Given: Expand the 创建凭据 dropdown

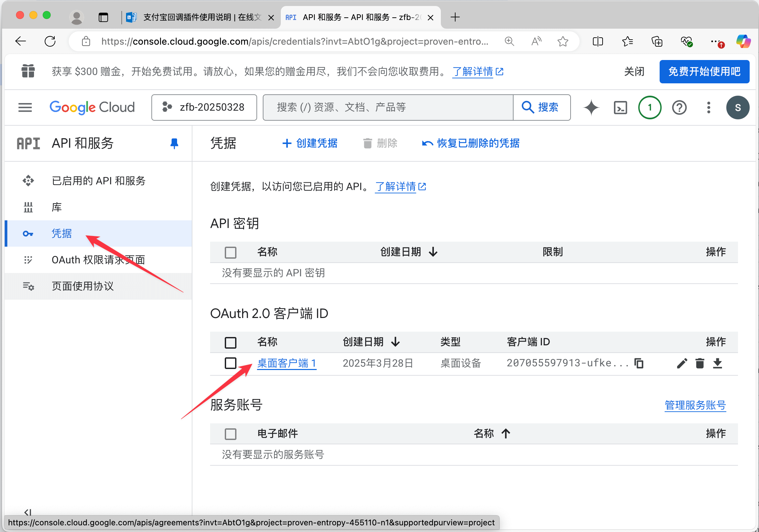Looking at the screenshot, I should pyautogui.click(x=310, y=143).
